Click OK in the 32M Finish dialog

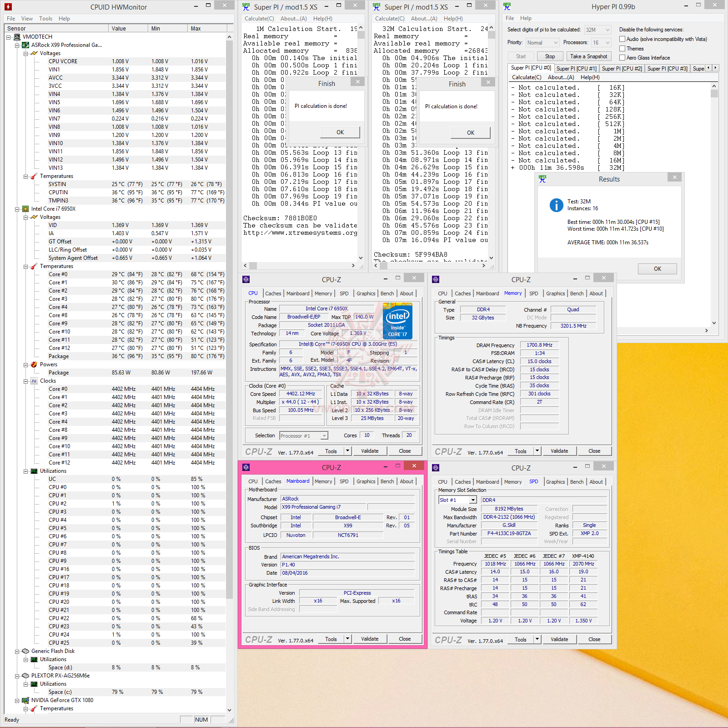click(471, 133)
